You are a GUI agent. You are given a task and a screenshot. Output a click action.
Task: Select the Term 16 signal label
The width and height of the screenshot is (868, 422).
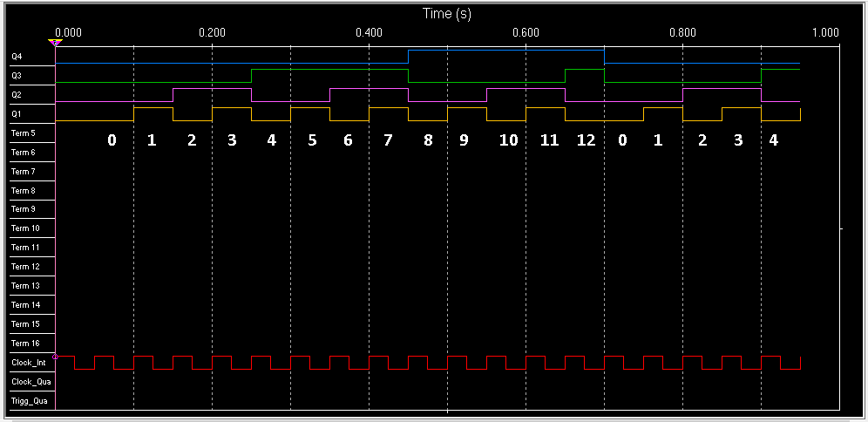coord(24,344)
